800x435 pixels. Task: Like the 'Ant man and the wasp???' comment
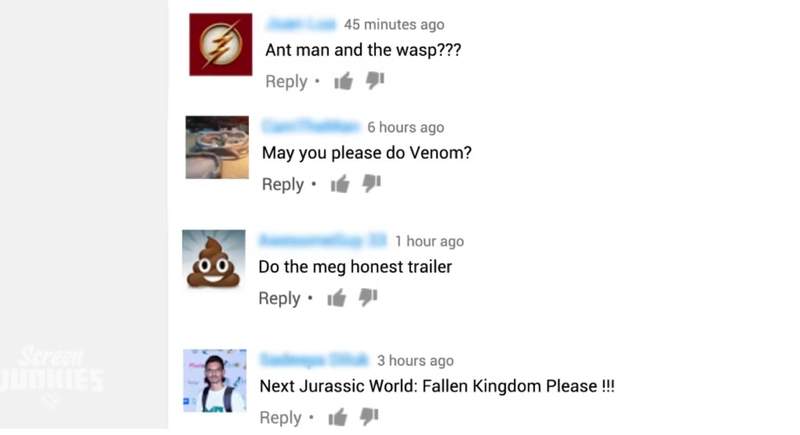pos(343,81)
